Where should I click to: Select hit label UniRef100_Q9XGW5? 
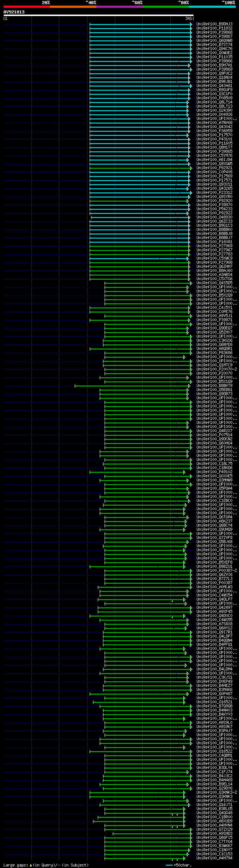click(214, 164)
